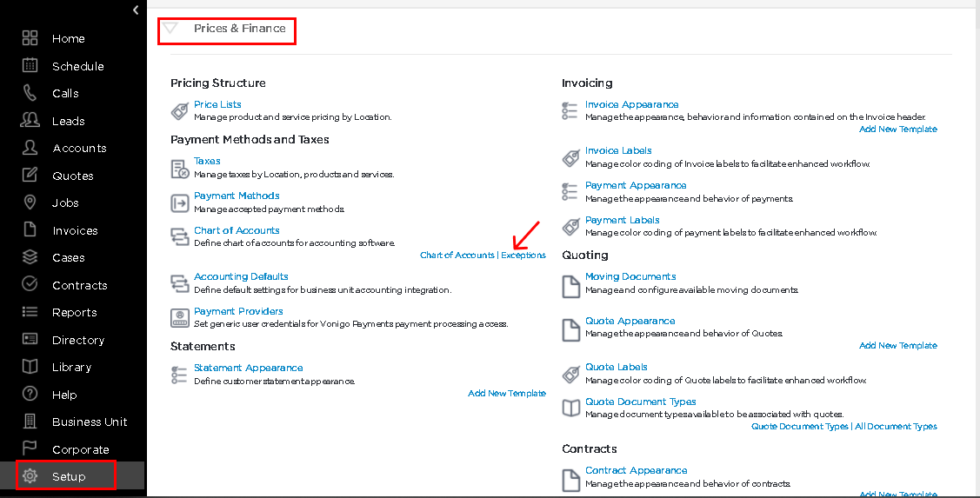Open the Chart of Accounts Exceptions link
The height and width of the screenshot is (498, 980).
tap(523, 255)
